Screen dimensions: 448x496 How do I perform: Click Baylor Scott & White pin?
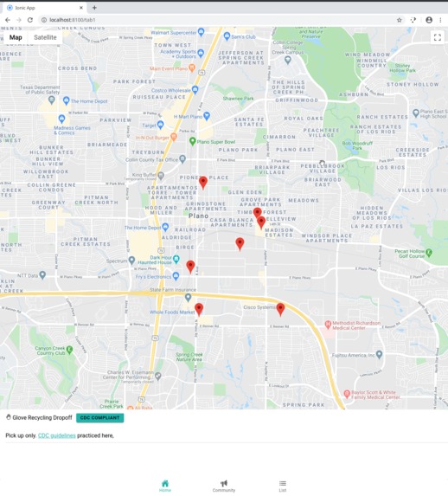[x=347, y=394]
